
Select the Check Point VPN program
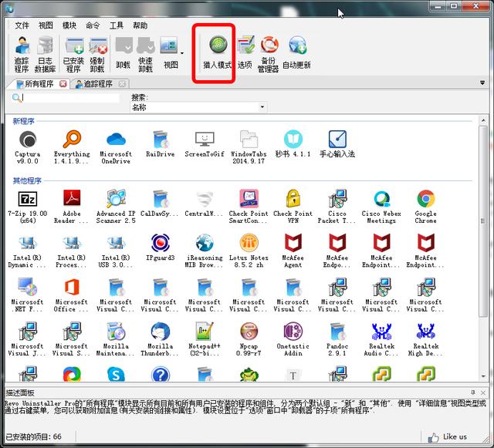pyautogui.click(x=293, y=207)
